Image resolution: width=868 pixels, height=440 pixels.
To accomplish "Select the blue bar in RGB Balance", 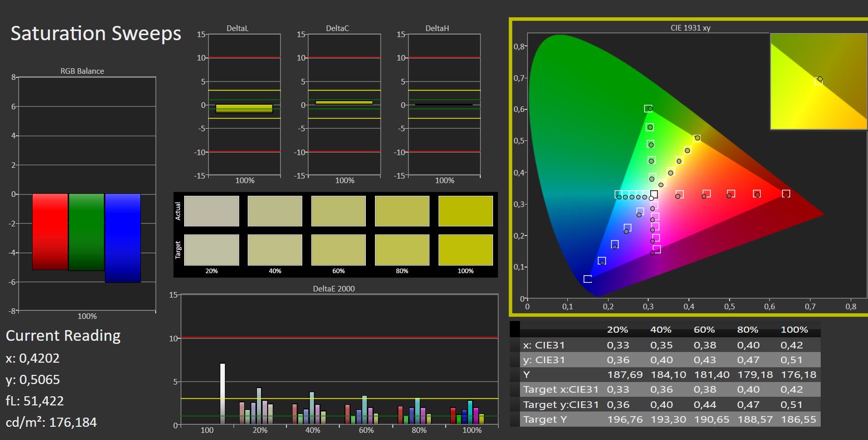I will click(x=123, y=238).
